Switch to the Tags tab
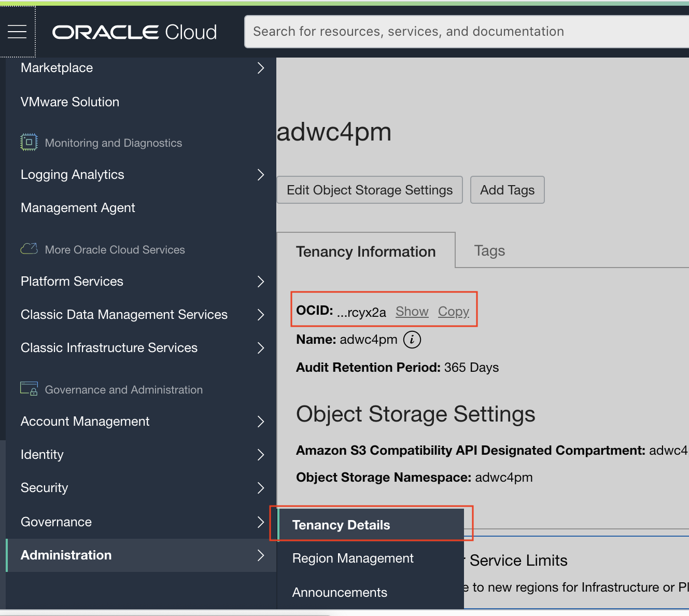 click(x=489, y=251)
